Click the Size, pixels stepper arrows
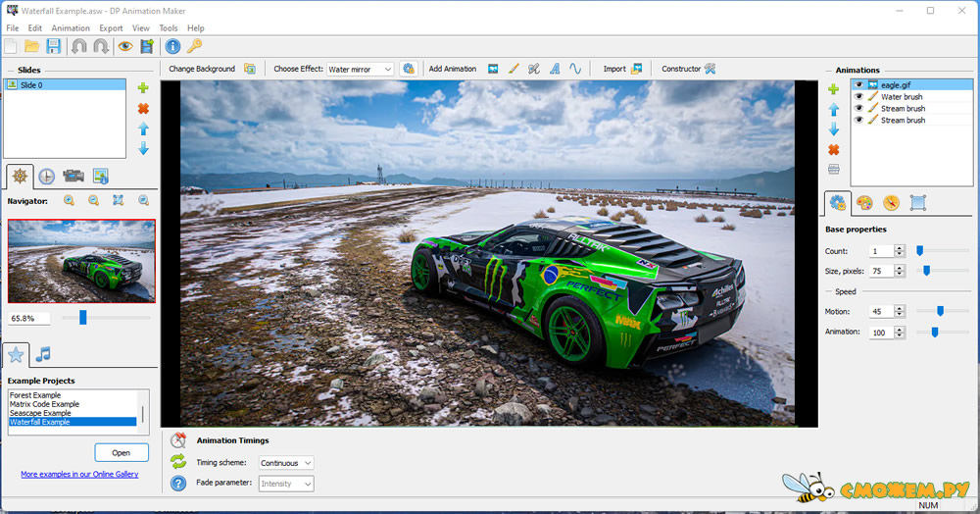 (x=900, y=272)
